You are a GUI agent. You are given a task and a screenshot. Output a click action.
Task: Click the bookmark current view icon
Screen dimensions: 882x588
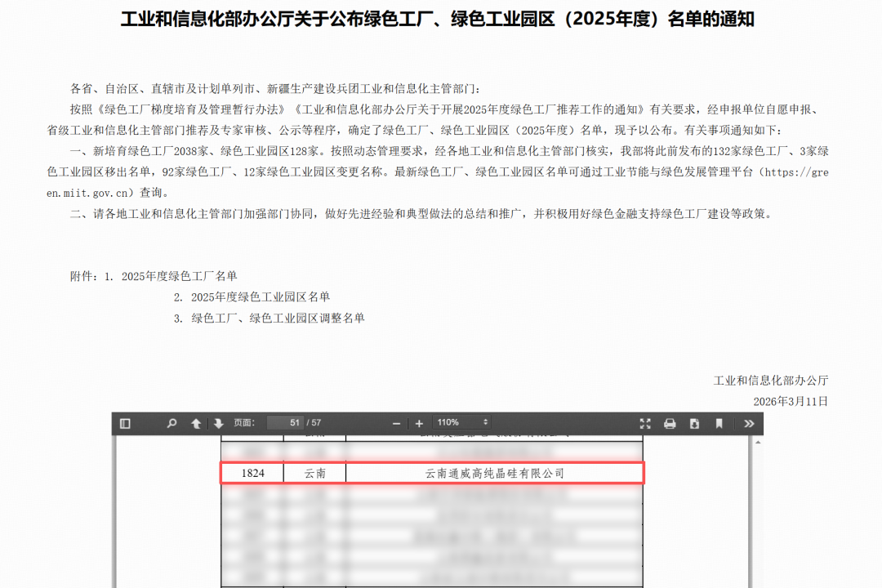tap(719, 423)
